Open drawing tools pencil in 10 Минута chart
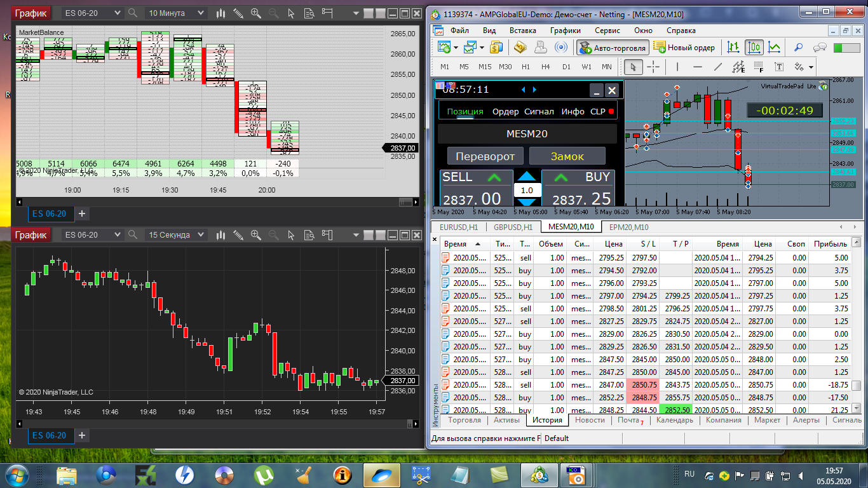 [x=238, y=13]
